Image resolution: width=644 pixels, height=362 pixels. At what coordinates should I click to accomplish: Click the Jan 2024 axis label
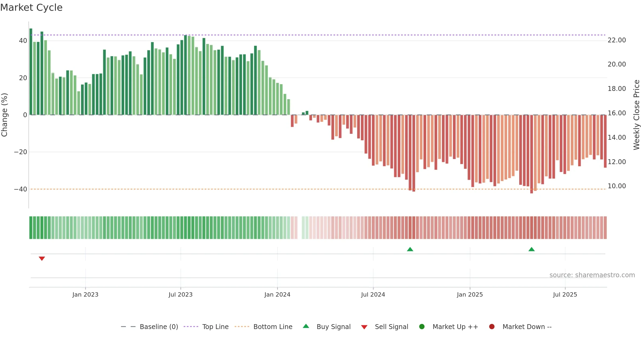pos(277,295)
